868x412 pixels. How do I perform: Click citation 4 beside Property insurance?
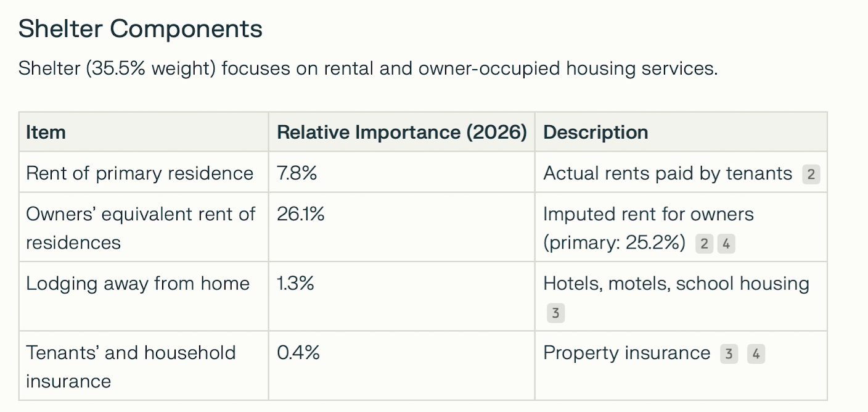tap(756, 354)
